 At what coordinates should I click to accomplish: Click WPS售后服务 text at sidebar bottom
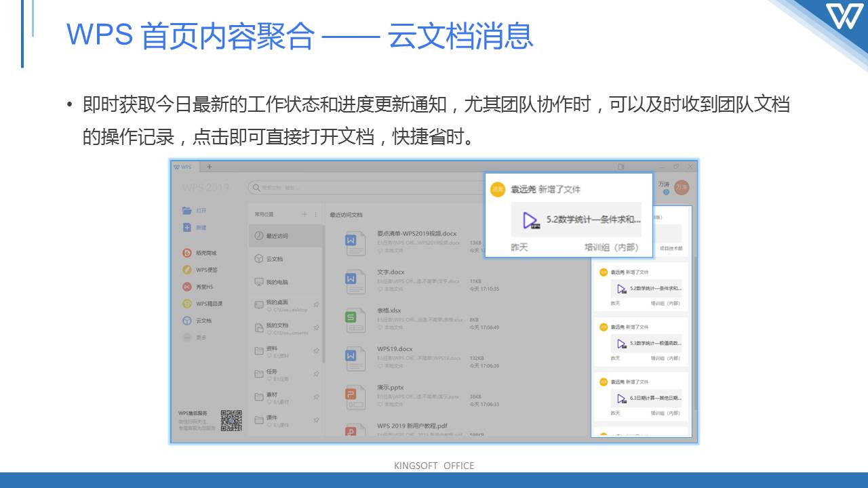point(193,413)
